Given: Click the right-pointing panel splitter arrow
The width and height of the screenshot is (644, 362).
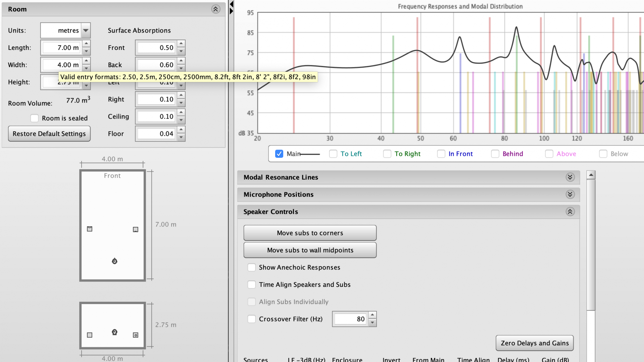Looking at the screenshot, I should click(231, 11).
